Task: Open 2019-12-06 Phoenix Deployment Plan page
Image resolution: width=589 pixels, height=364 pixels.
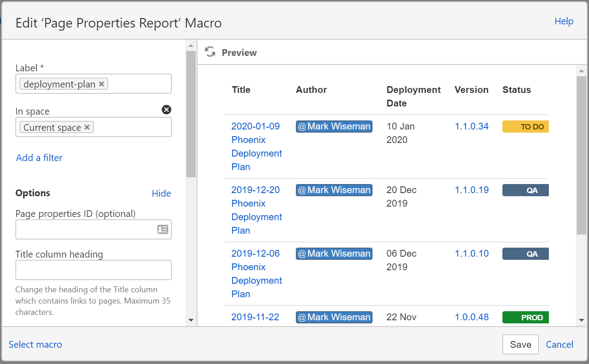Action: click(257, 274)
